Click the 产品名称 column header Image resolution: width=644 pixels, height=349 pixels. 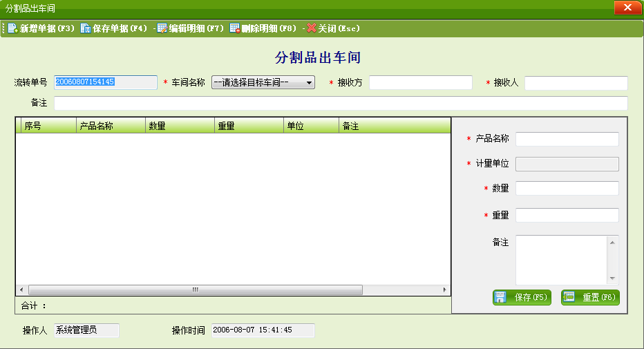(x=111, y=126)
